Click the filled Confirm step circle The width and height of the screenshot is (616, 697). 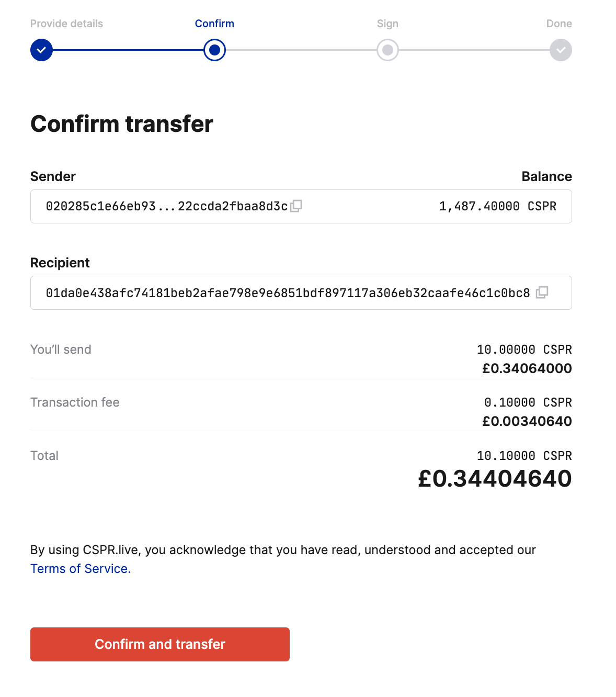[214, 50]
